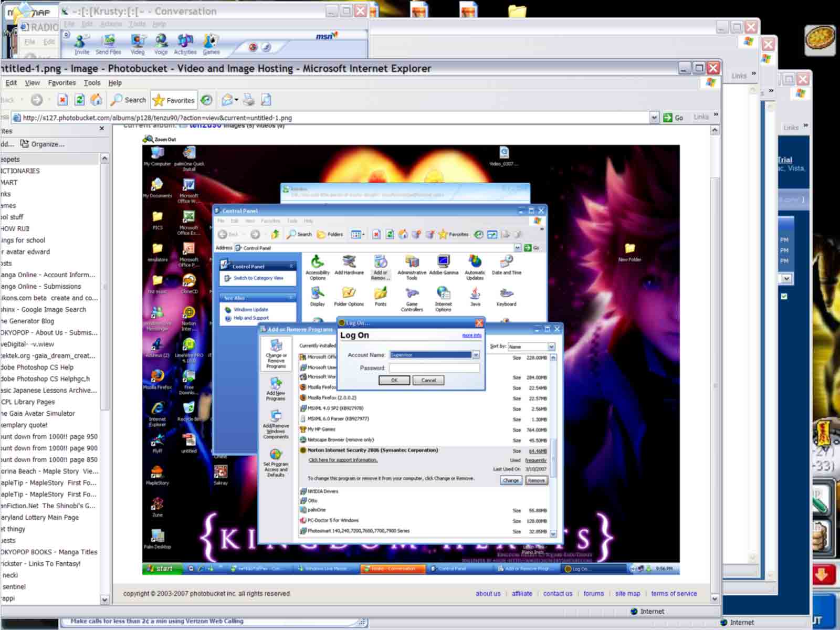Stop loading the Photobucket page
Image resolution: width=840 pixels, height=630 pixels.
coord(62,100)
